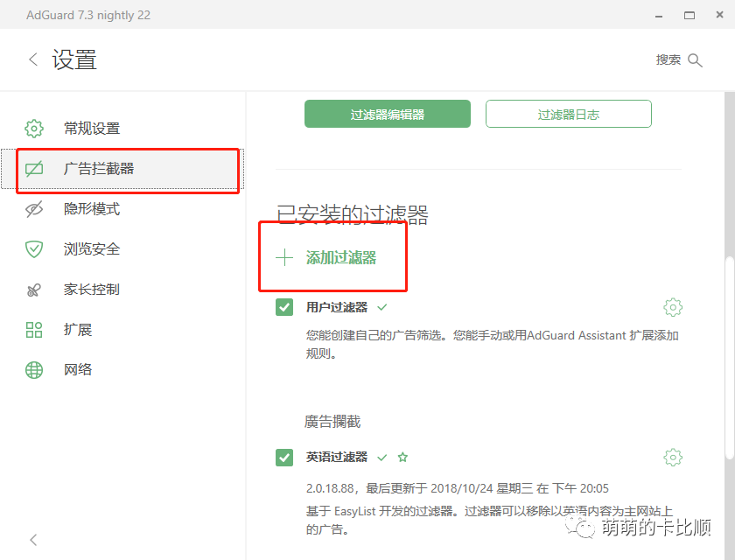The image size is (735, 560).
Task: Click the 用户过滤器 title
Action: coord(337,307)
